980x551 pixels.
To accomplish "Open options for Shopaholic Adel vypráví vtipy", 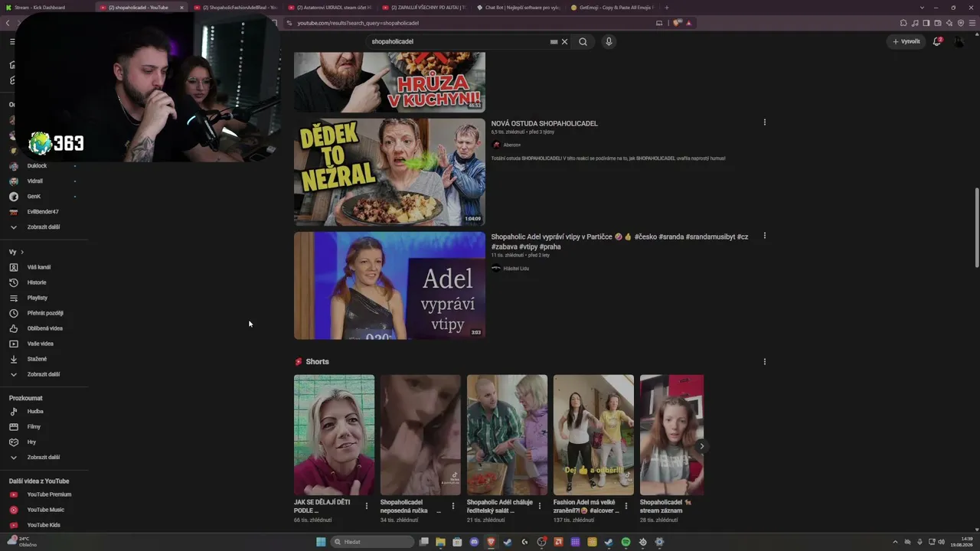I will pos(764,236).
